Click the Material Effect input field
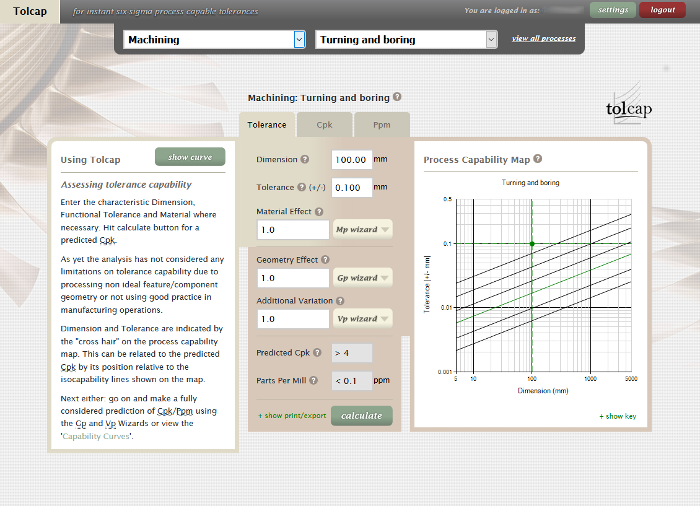700x506 pixels. tap(293, 230)
